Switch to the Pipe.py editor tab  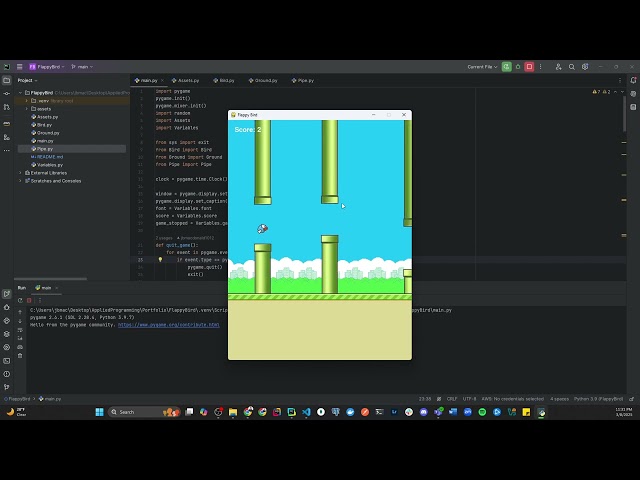[x=302, y=80]
